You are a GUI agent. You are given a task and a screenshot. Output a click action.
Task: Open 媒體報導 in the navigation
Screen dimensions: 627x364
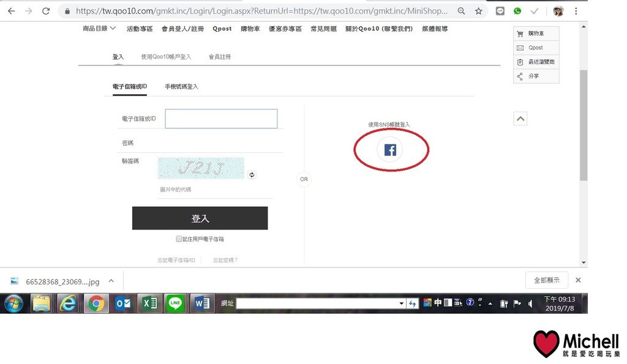435,29
